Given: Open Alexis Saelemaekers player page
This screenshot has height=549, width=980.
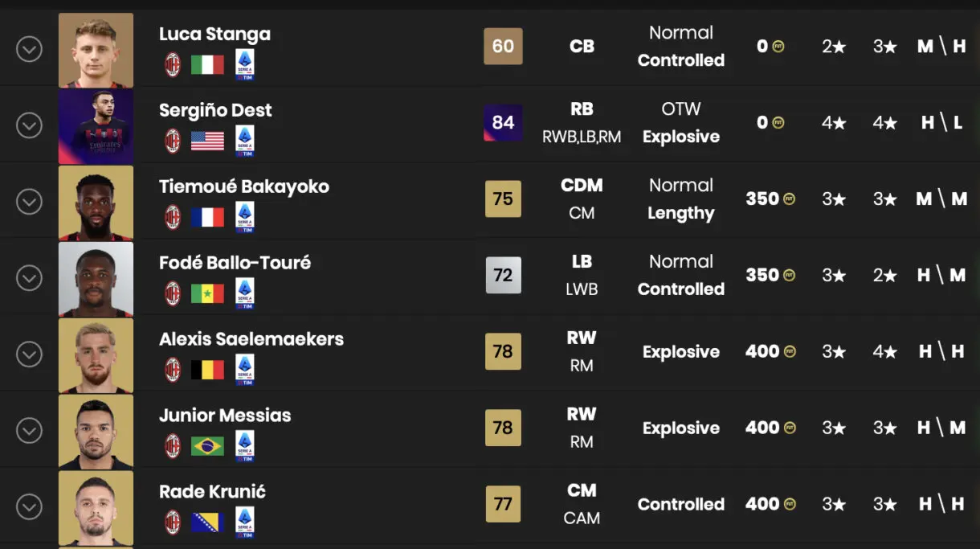Looking at the screenshot, I should (x=251, y=339).
